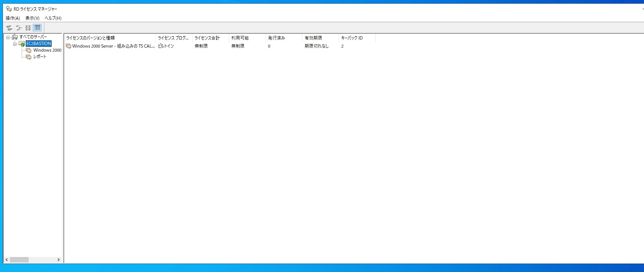The height and width of the screenshot is (272, 644).
Task: Switch to small icons view in toolbar
Action: 19,28
